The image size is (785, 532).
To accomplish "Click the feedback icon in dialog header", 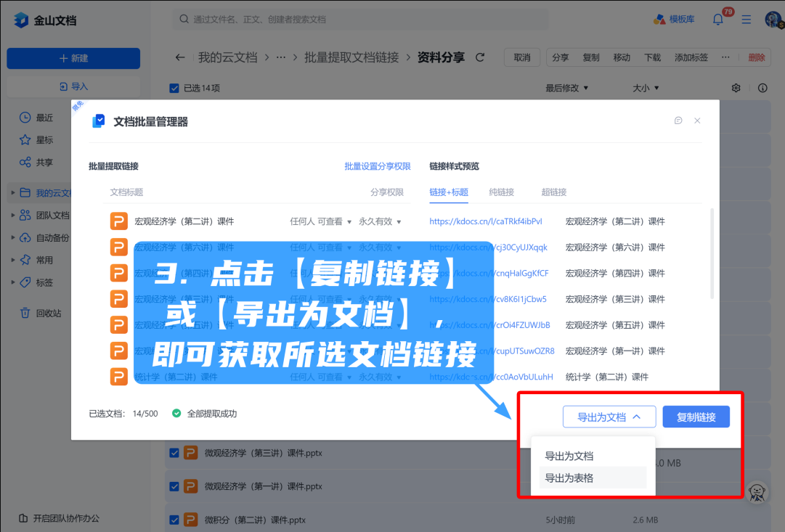I will 678,120.
